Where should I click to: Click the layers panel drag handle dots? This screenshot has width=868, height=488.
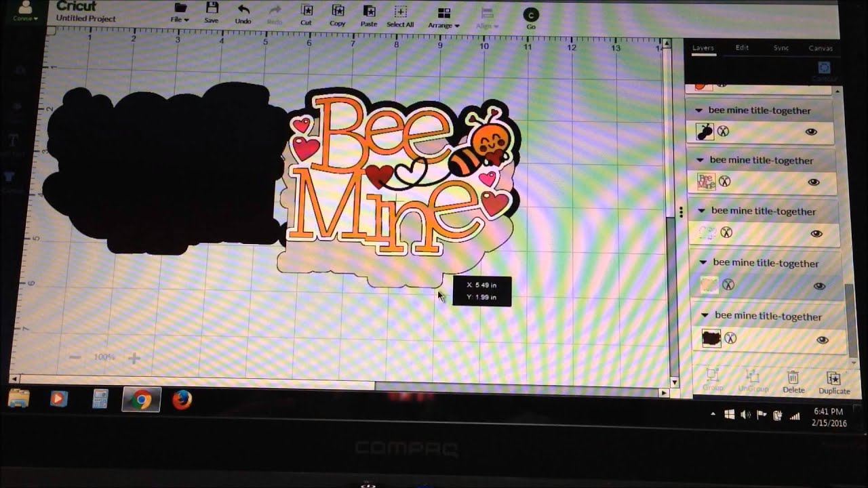coord(680,211)
